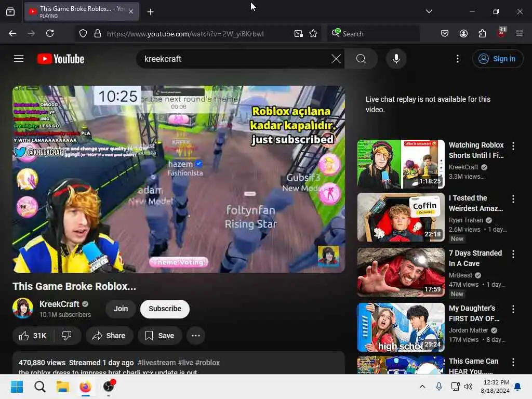The image size is (532, 399).
Task: Go forward to the next page
Action: click(31, 33)
